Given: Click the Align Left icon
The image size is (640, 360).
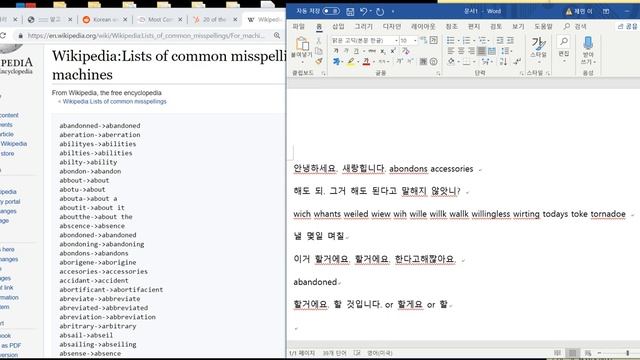Looking at the screenshot, I should 451,51.
